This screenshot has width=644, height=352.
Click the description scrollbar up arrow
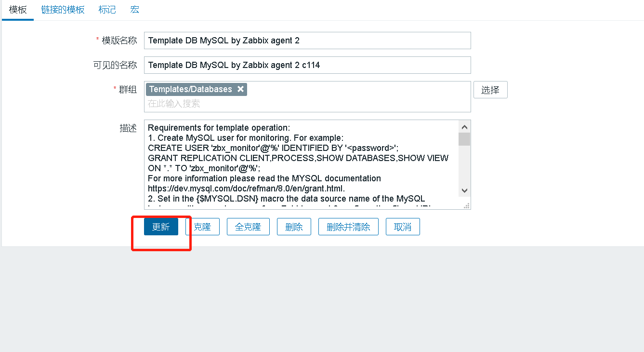point(464,127)
